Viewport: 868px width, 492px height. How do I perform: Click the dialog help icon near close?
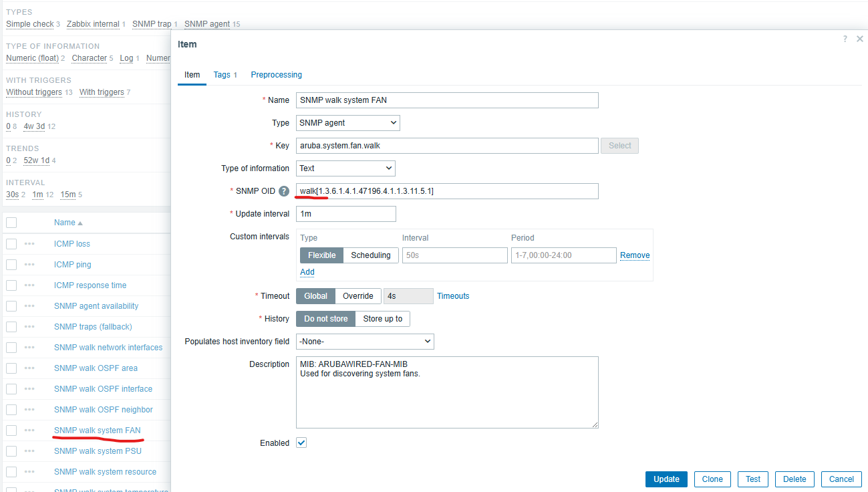(x=845, y=39)
